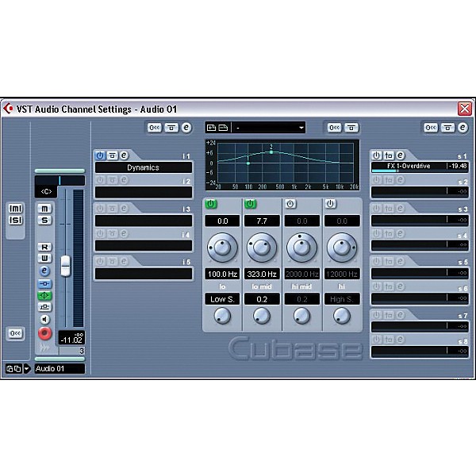Disable the lo mid EQ band power button

tap(250, 204)
